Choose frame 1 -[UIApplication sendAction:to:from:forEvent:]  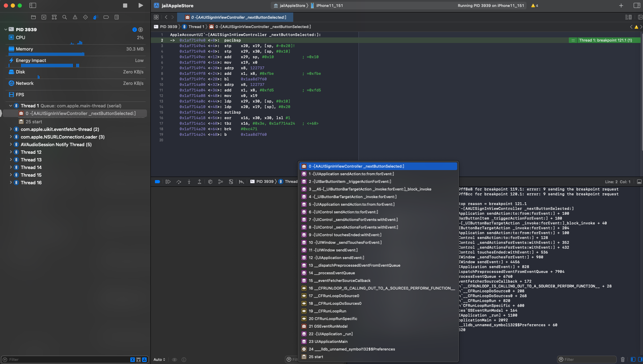378,174
